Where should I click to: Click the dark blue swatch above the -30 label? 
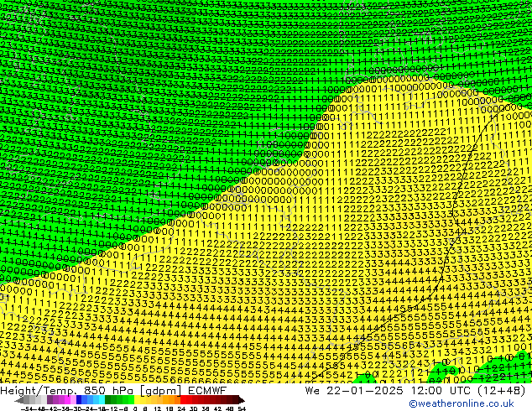tap(79, 400)
